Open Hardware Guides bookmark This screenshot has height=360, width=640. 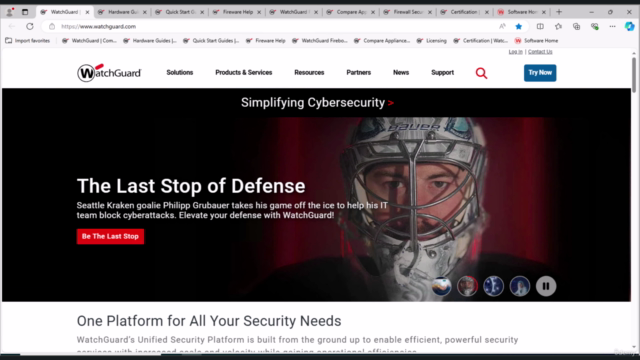tap(150, 41)
